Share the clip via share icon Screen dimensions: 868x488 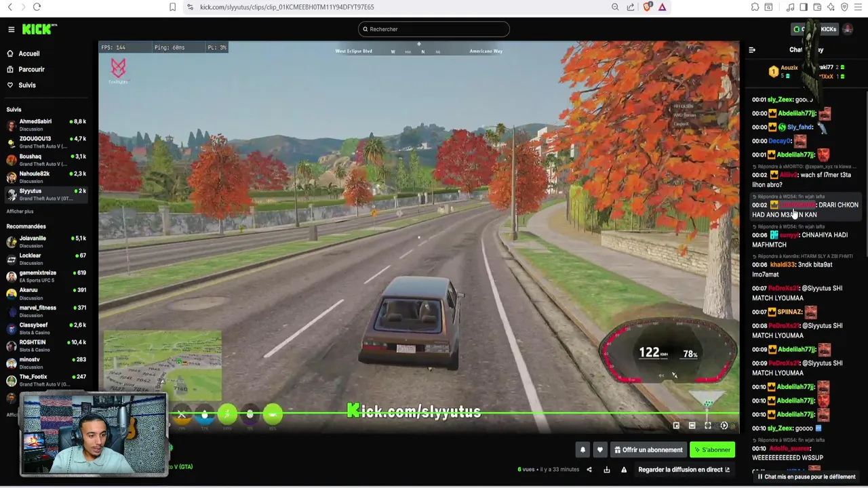tap(589, 470)
